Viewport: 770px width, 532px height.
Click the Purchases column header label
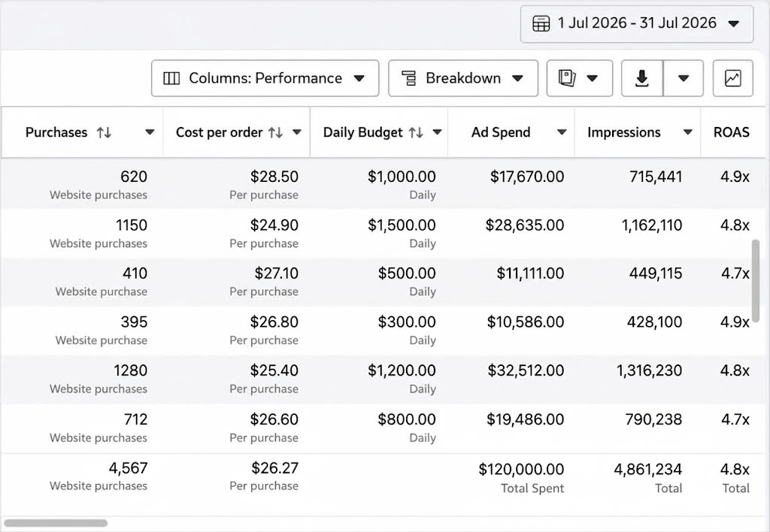56,132
